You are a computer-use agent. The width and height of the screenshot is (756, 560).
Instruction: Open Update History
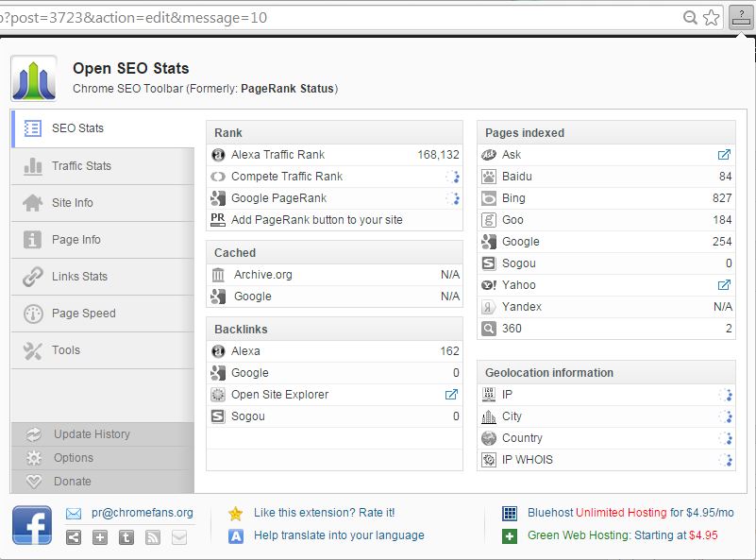coord(103,434)
